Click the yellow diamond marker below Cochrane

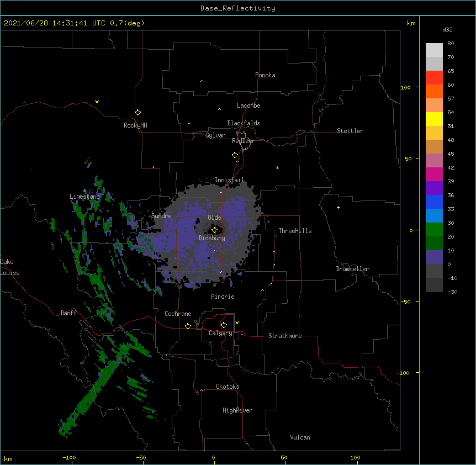tap(188, 326)
